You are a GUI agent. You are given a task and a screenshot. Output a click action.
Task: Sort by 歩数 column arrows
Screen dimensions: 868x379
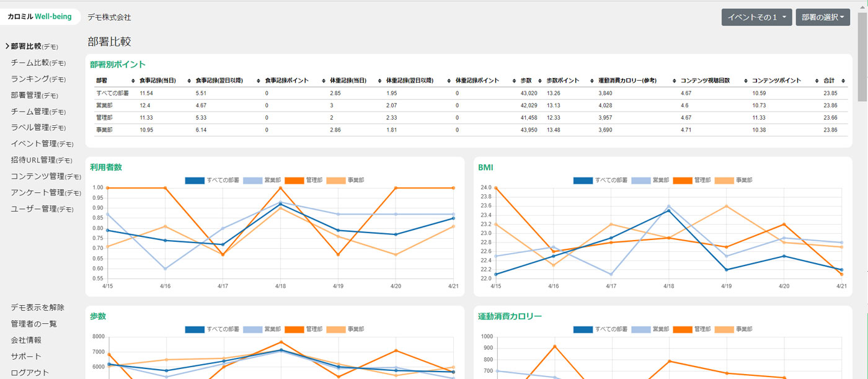[539, 81]
